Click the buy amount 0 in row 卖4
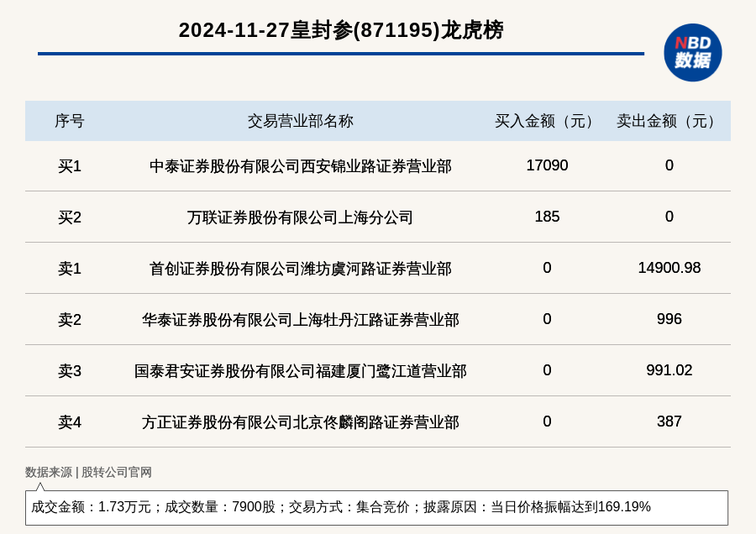 (x=547, y=421)
